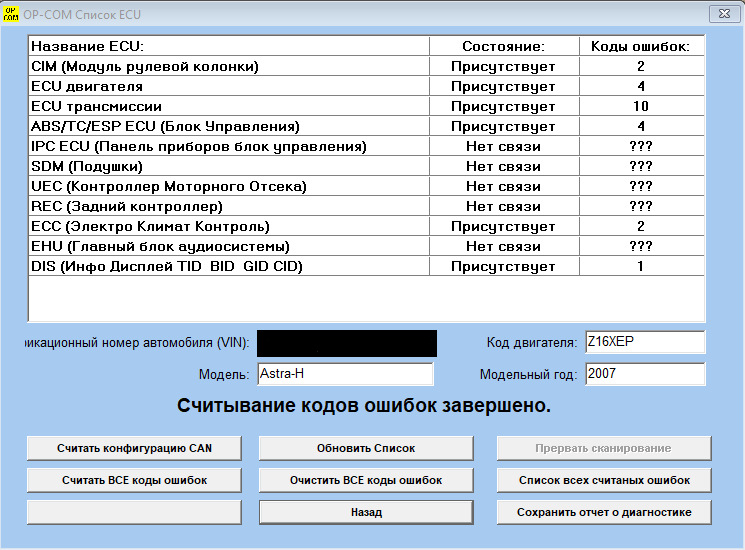Select 'REC (Задний контроллер)' row
Viewport: 745px width, 550px height.
click(x=366, y=206)
